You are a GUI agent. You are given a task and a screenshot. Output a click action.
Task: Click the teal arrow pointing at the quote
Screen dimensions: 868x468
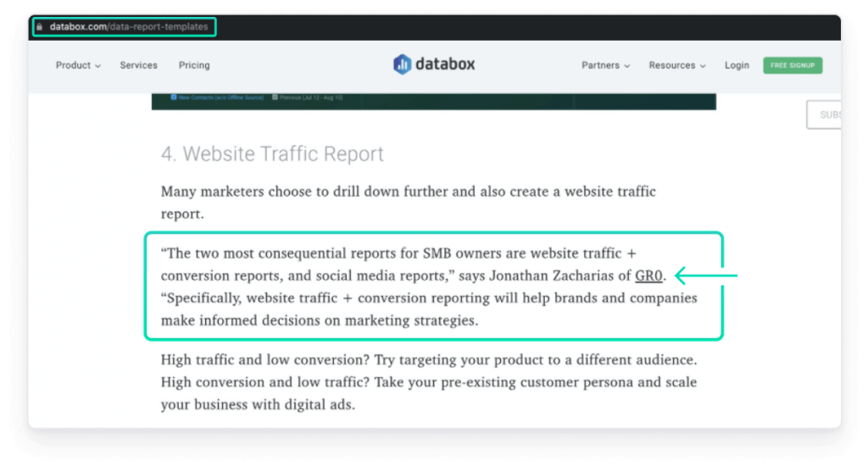(x=707, y=276)
